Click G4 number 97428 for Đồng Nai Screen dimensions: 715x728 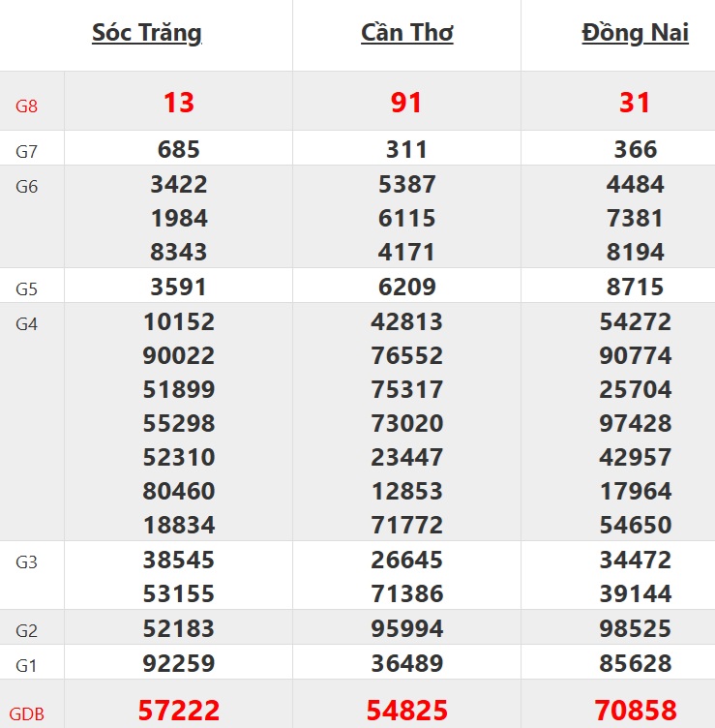click(635, 424)
